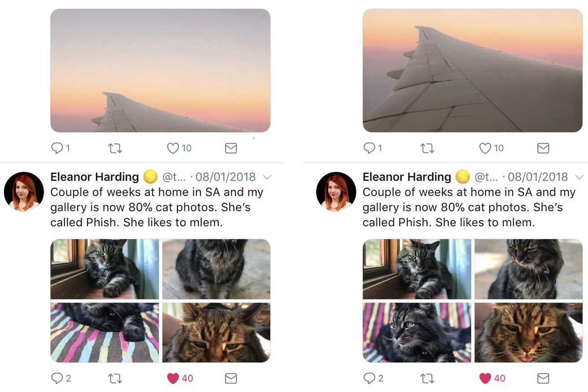Expand tweet options chevron in left screenshot
This screenshot has height=392, width=588.
[267, 177]
